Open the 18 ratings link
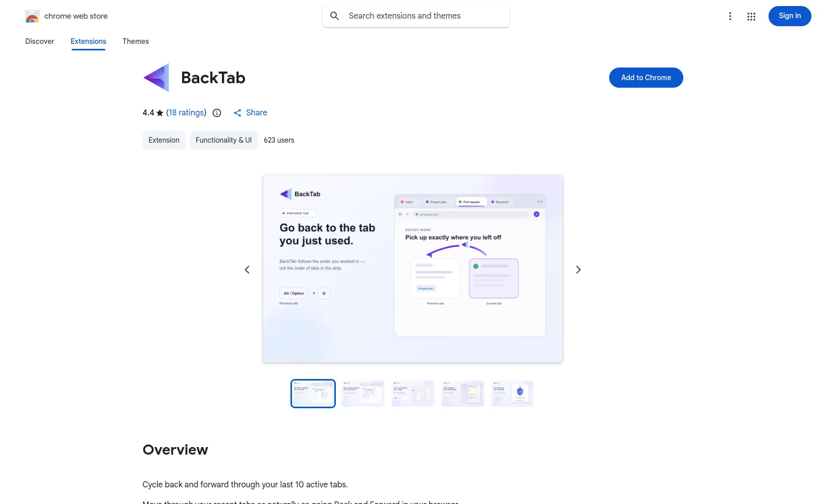 click(187, 112)
